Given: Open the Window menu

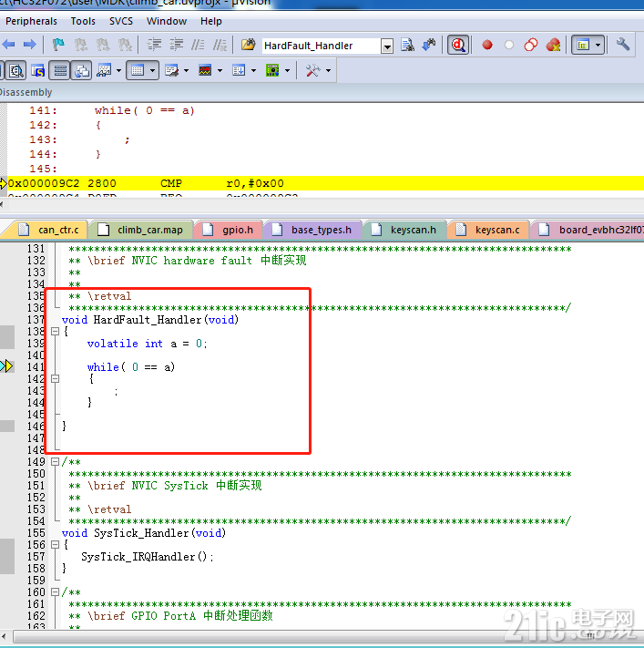Looking at the screenshot, I should click(x=167, y=21).
